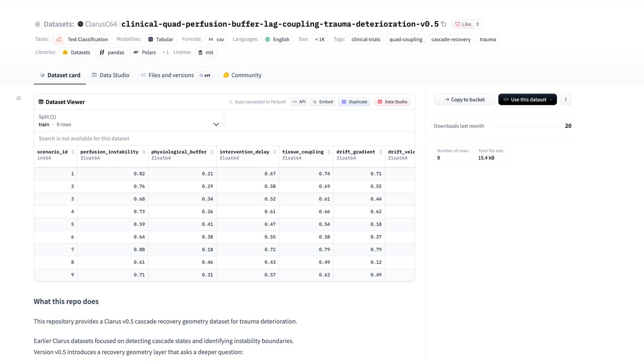Screen dimensions: 644x362
Task: Sort by the physiological_buffer column
Action: pyautogui.click(x=212, y=152)
